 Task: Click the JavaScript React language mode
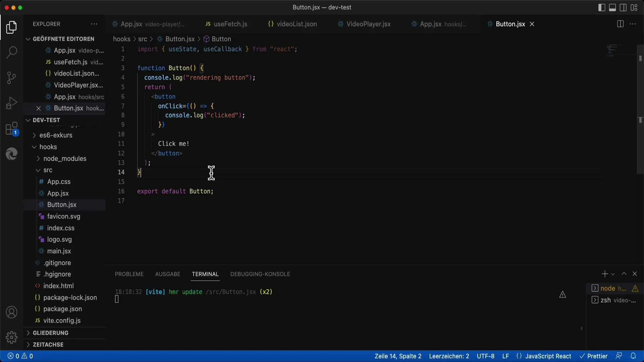click(x=548, y=356)
